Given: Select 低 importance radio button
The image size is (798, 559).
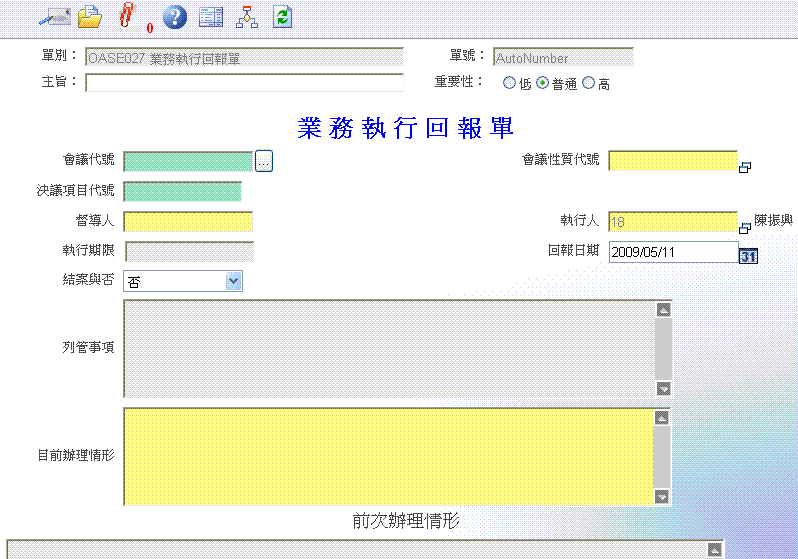Looking at the screenshot, I should [510, 84].
